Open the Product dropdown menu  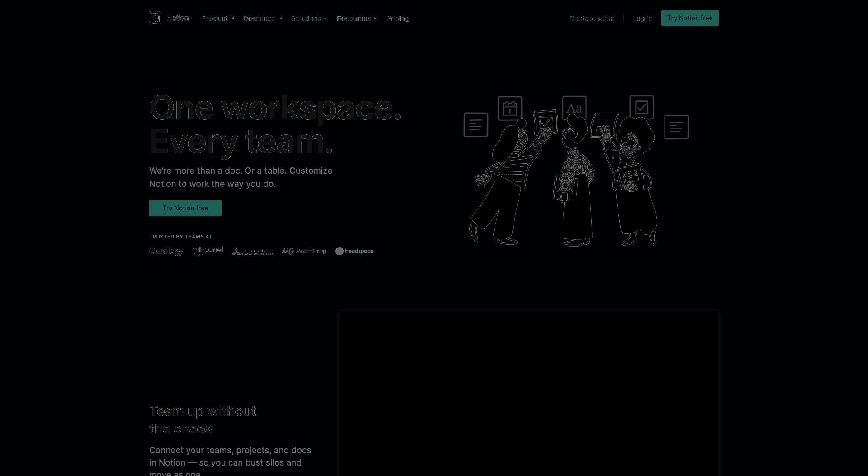click(x=218, y=19)
